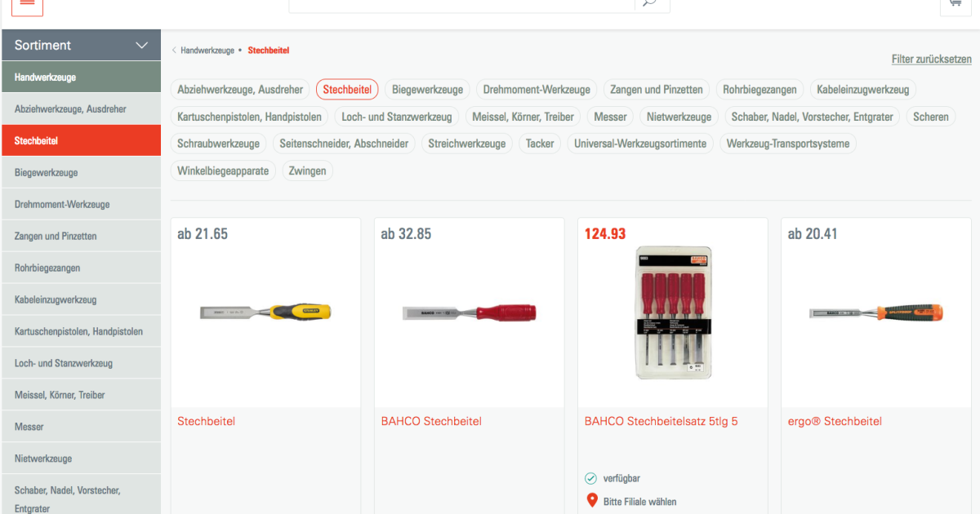Open BAHCO Stechbeitelsatz 5tlg 5 product link

[x=661, y=422]
